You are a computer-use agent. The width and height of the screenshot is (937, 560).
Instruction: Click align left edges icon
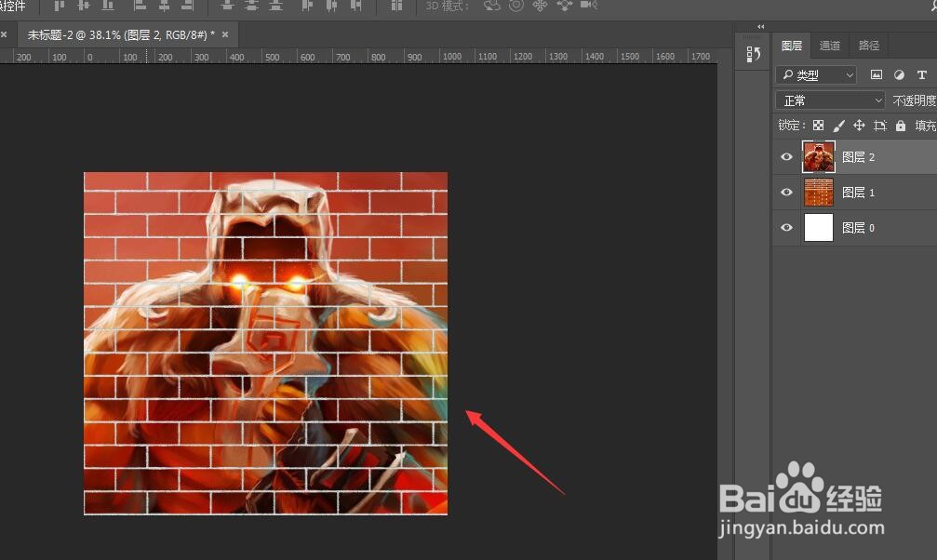(x=140, y=6)
